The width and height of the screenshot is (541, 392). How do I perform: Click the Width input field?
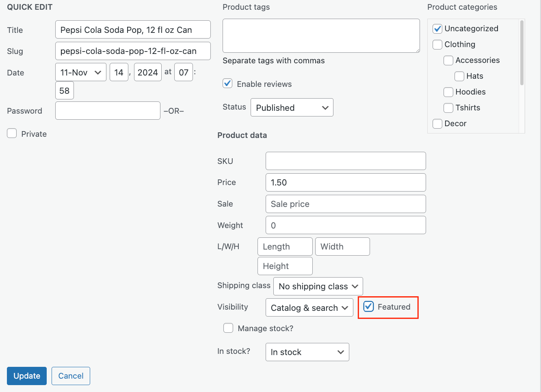click(342, 247)
